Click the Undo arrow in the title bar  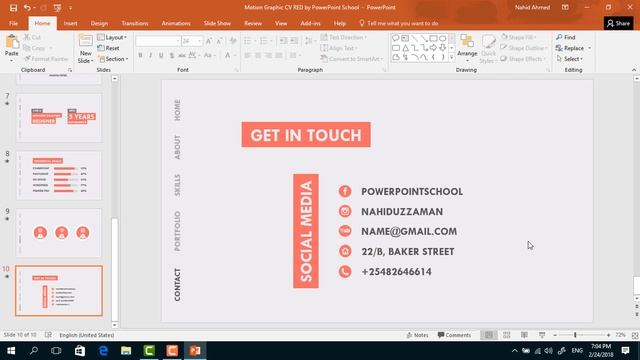coord(27,8)
